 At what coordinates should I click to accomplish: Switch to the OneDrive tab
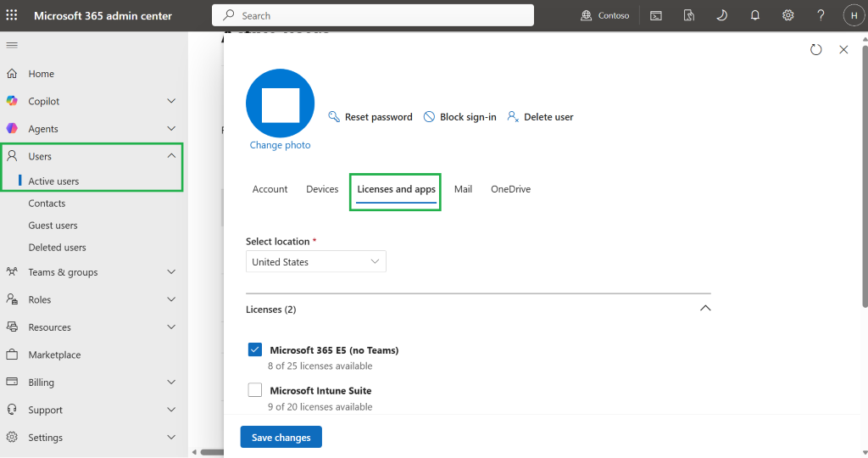pos(510,189)
